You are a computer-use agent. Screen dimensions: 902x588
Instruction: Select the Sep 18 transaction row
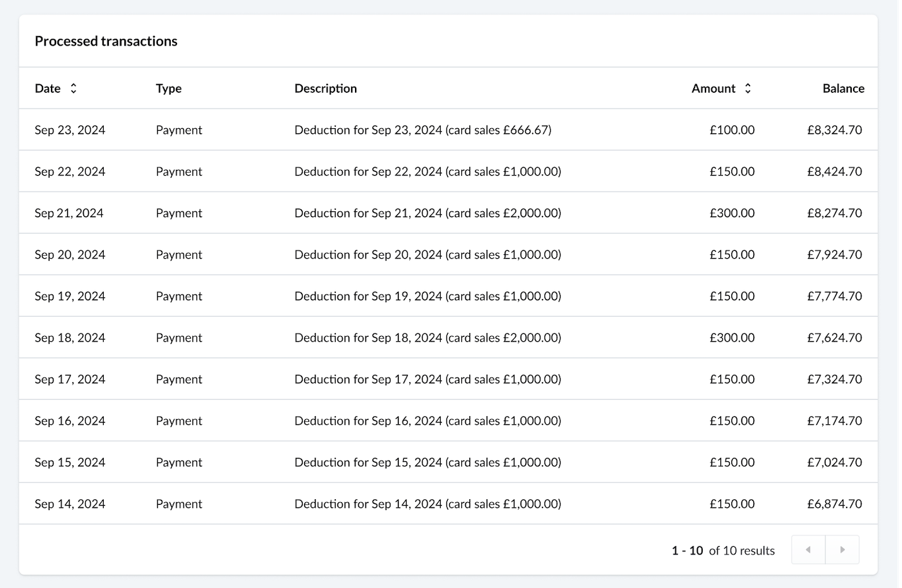tap(451, 337)
